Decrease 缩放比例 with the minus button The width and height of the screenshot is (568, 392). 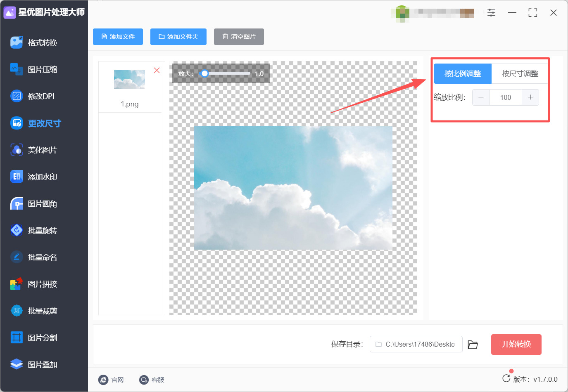pyautogui.click(x=481, y=97)
